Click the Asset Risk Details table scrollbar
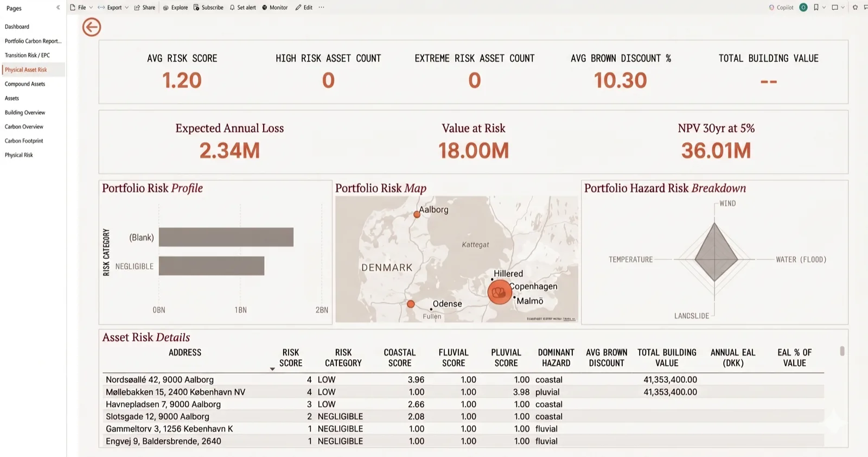 [842, 351]
